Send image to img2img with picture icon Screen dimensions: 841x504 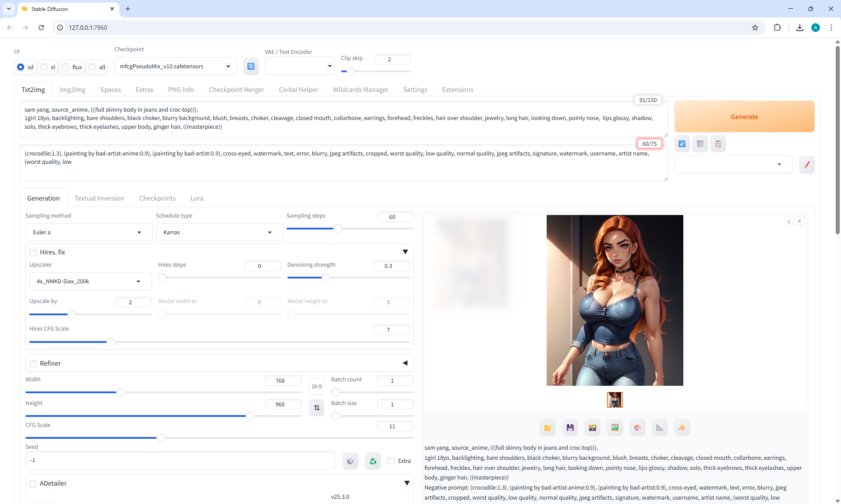(615, 428)
